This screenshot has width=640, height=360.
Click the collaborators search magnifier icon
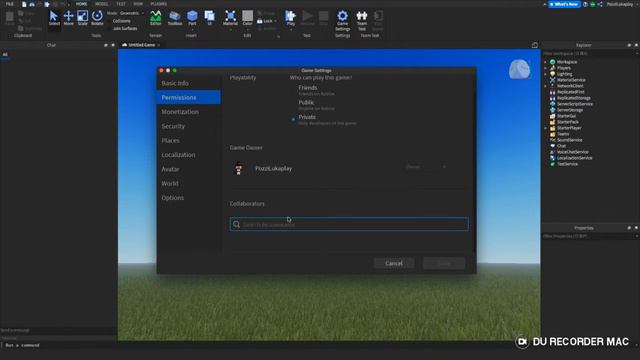coord(236,224)
